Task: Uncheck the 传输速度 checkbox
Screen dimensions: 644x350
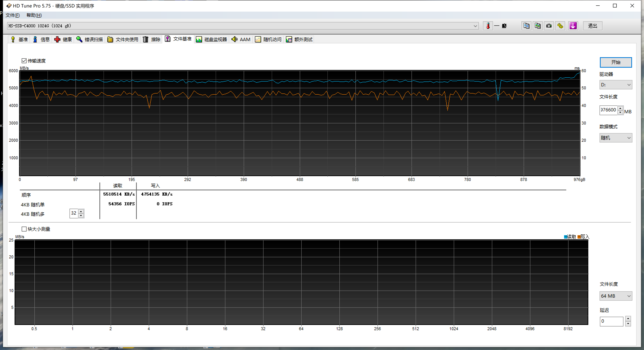Action: point(24,61)
